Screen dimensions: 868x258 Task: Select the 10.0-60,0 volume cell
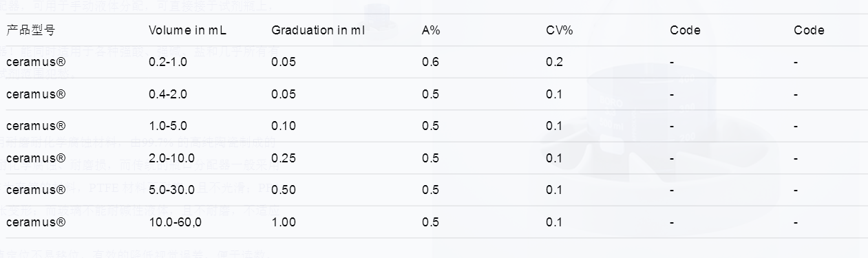tap(175, 222)
